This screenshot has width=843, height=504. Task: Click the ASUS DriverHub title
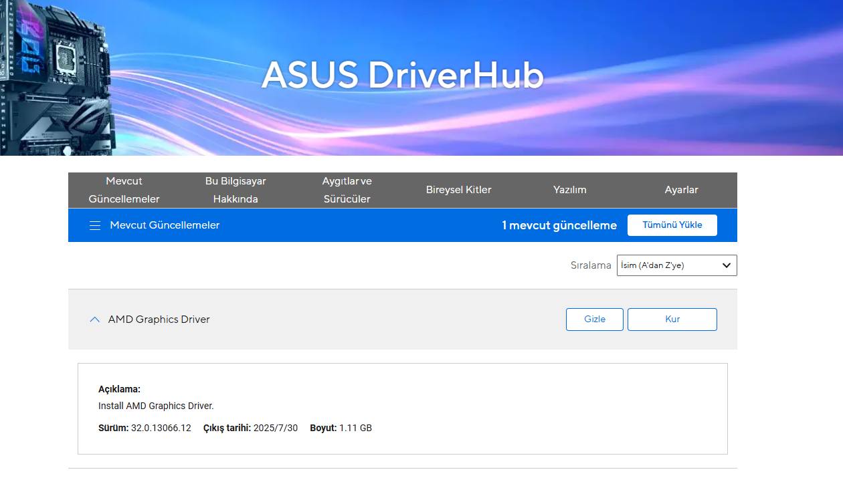point(403,75)
